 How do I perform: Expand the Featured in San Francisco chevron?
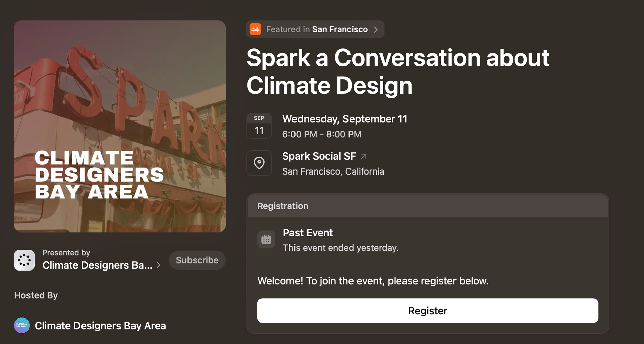376,30
